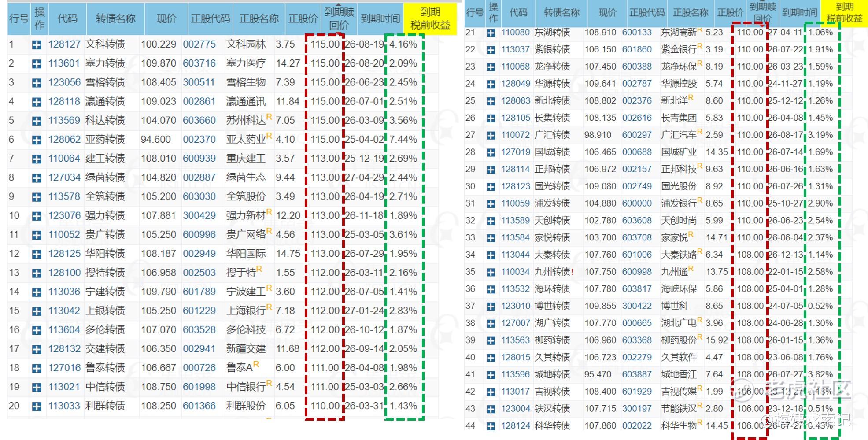Sort left table by 现价 column header
The image size is (868, 440).
point(166,19)
